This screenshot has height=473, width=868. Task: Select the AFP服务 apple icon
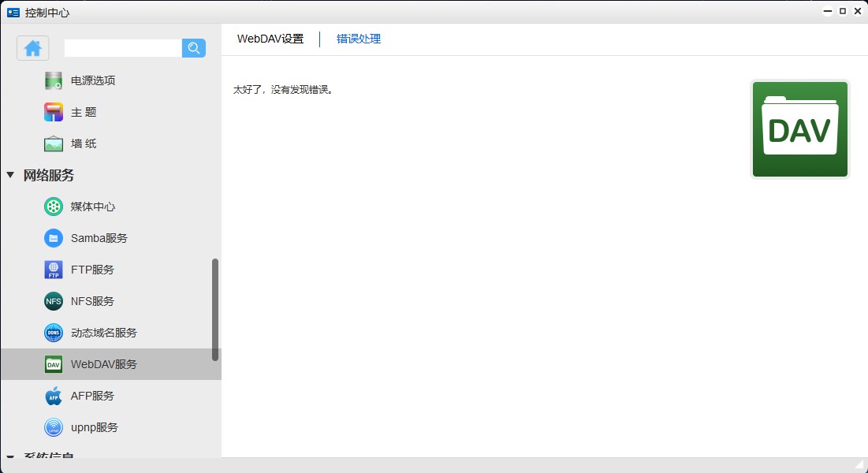[54, 396]
